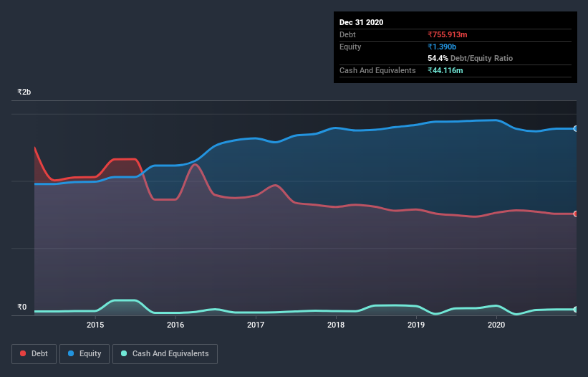Click the 2020 x-axis label
Image resolution: width=588 pixels, height=377 pixels.
point(496,325)
